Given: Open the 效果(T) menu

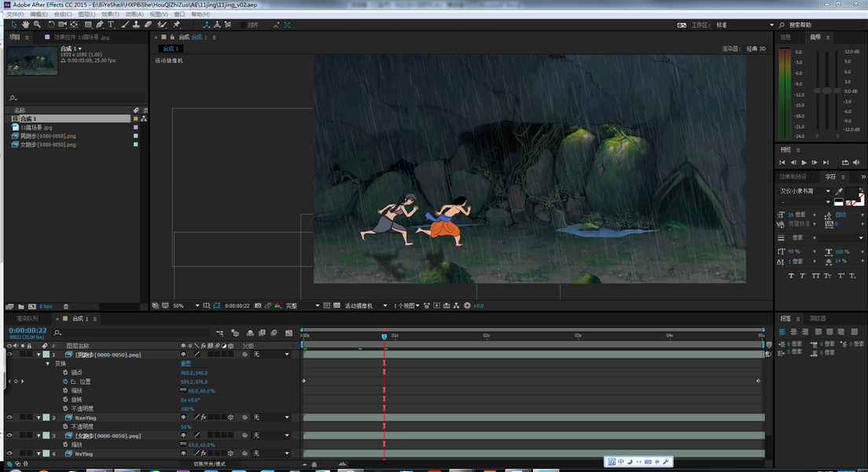Looking at the screenshot, I should 110,14.
